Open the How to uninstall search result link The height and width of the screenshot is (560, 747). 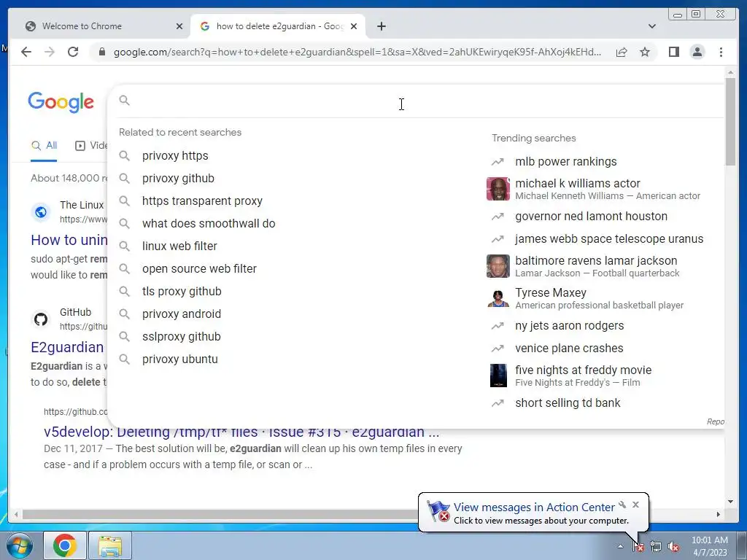(69, 240)
